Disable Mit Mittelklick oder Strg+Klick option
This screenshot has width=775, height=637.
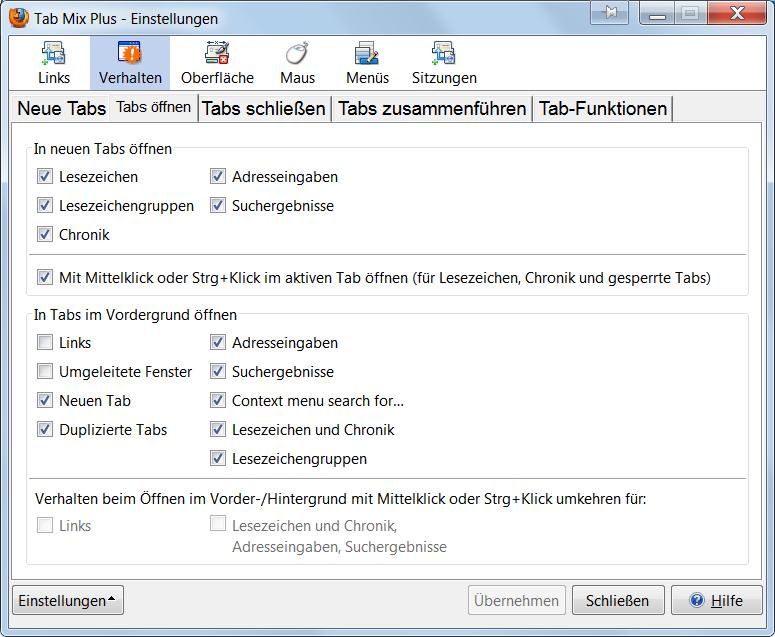click(x=45, y=277)
